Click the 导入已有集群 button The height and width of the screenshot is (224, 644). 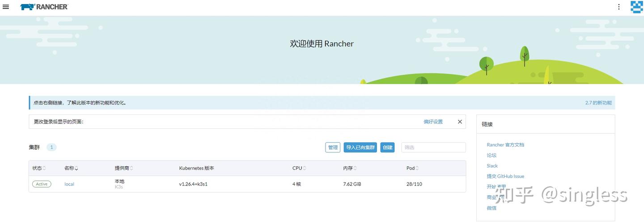[x=360, y=148]
